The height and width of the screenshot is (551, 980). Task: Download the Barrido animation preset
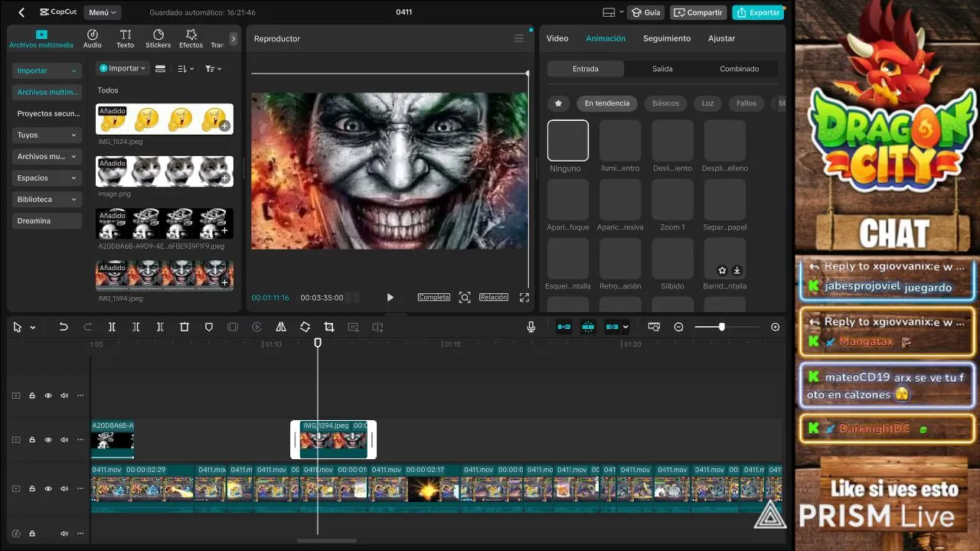tap(737, 270)
